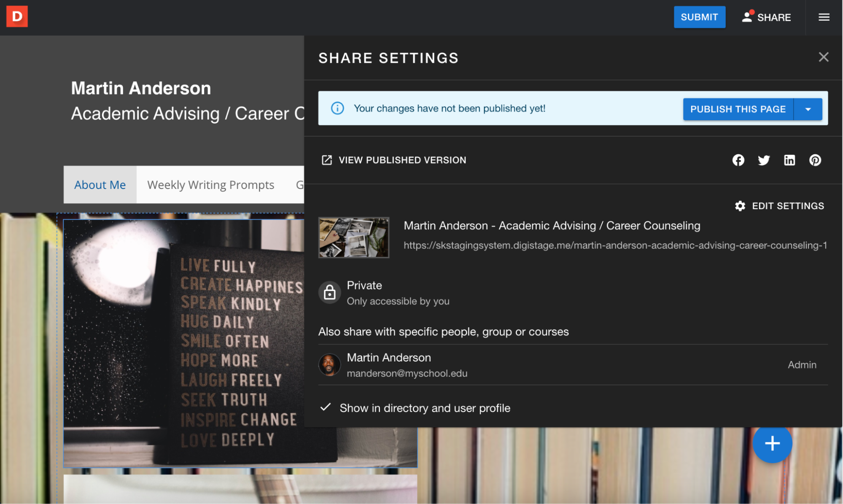The image size is (843, 504).
Task: Share page on Twitter
Action: click(764, 160)
